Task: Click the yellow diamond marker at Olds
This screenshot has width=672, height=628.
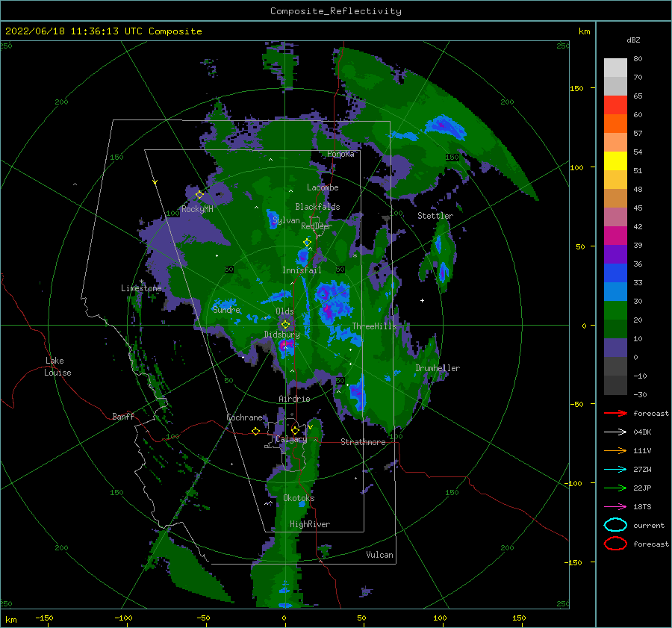Action: 285,325
